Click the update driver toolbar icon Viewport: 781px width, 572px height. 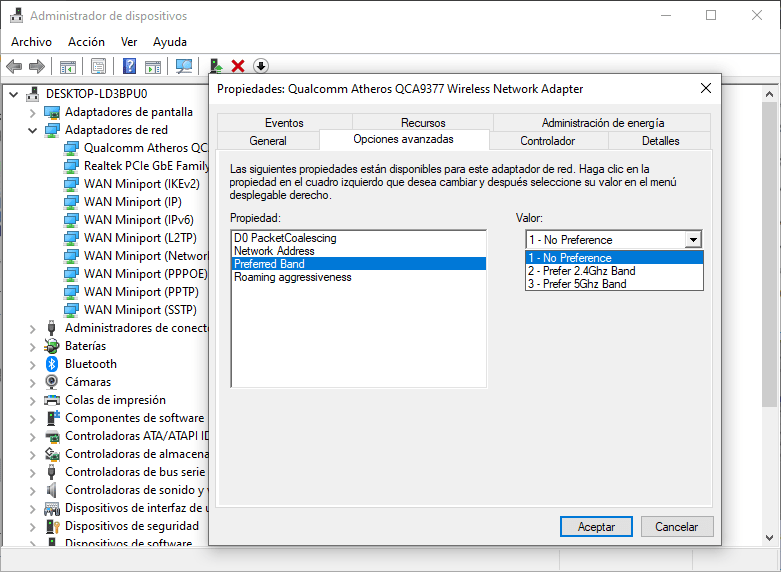216,66
